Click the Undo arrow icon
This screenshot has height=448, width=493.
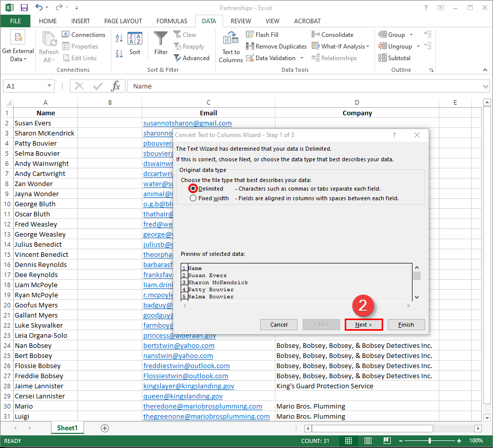39,8
